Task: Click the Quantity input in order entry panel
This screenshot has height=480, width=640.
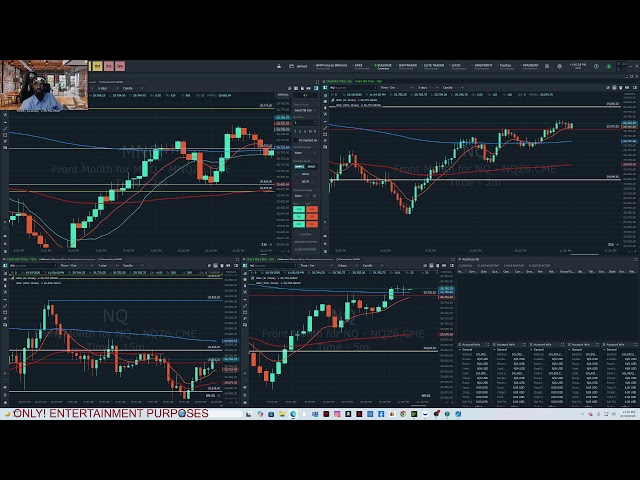Action: pos(305,122)
